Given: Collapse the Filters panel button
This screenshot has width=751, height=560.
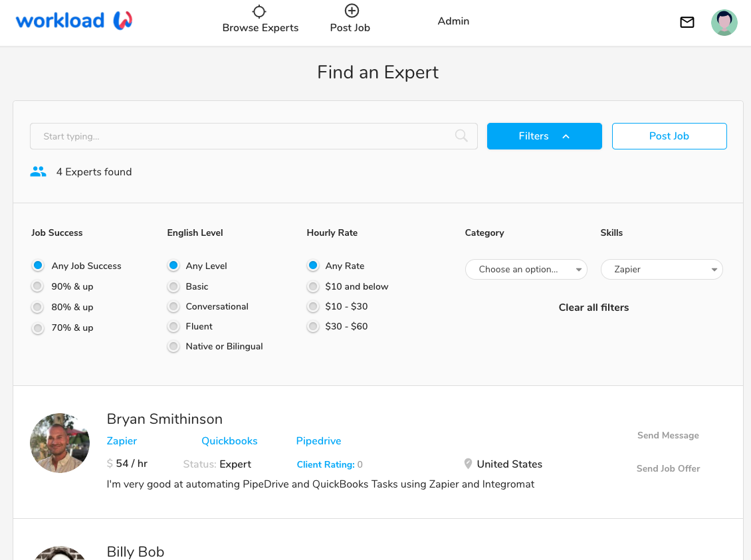Looking at the screenshot, I should [x=544, y=136].
